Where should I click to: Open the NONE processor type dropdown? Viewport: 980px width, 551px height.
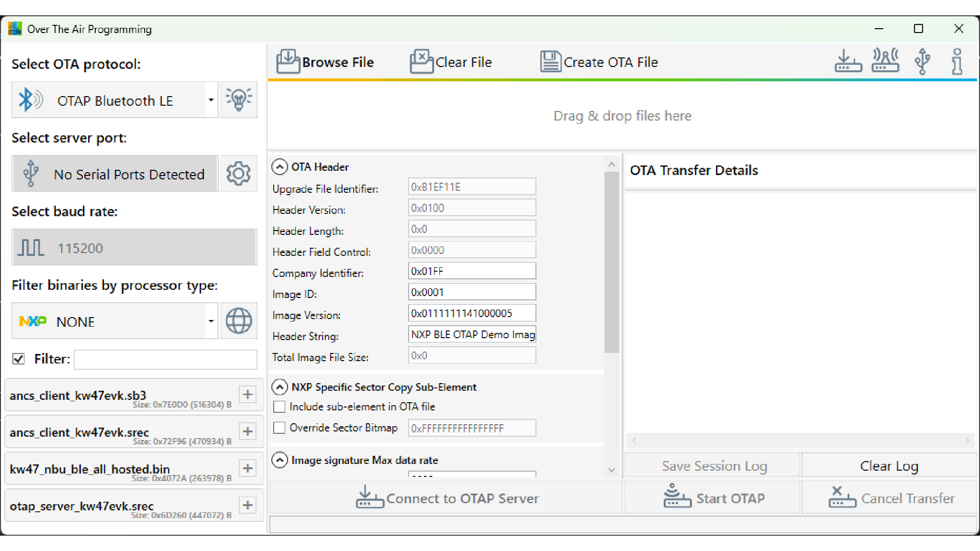[x=211, y=321]
